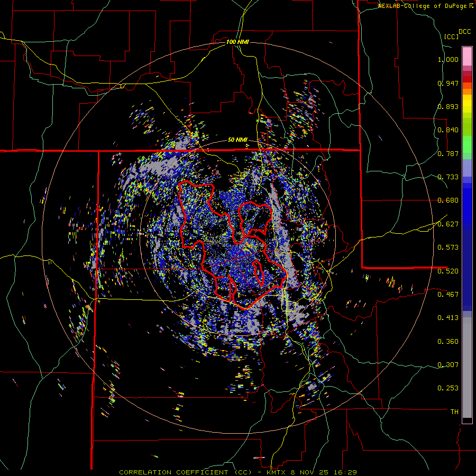Click the 0.573 legend value
This screenshot has height=476, width=476.
coord(448,248)
